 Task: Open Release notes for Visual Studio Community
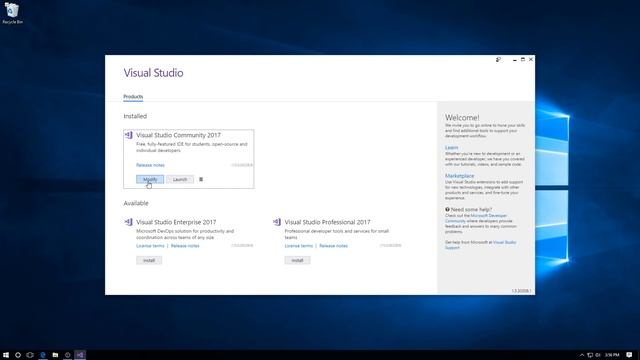[x=150, y=165]
